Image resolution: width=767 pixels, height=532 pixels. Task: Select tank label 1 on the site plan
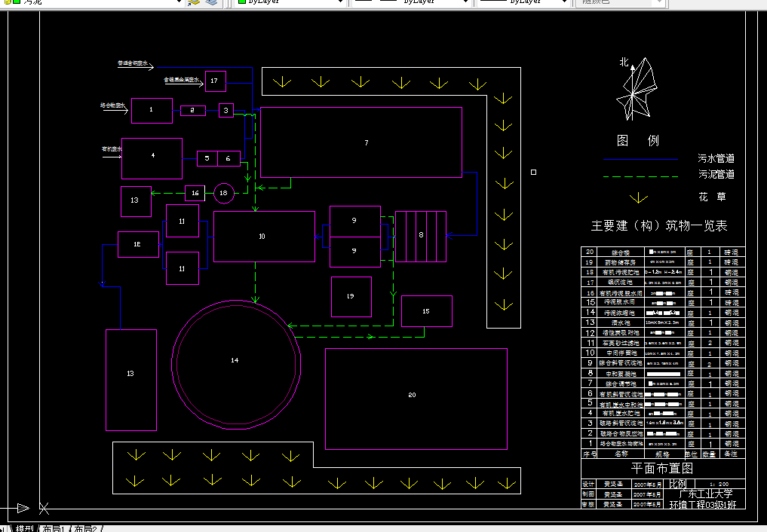(x=151, y=109)
